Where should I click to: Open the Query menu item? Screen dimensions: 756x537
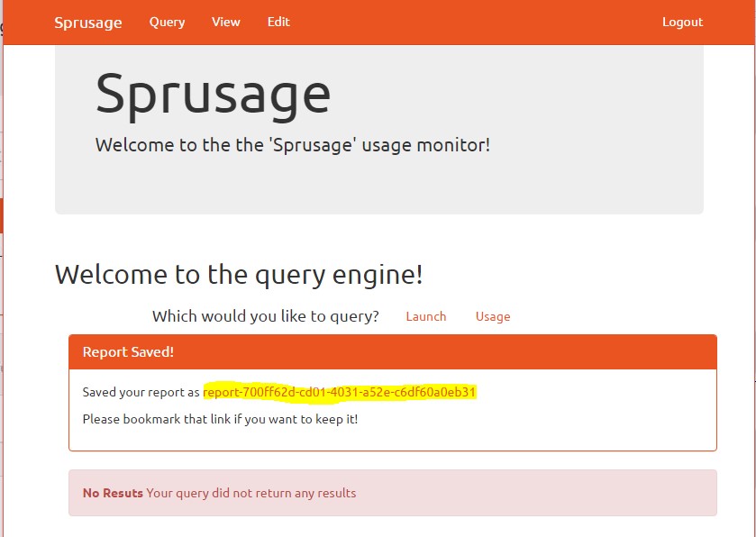[x=167, y=22]
